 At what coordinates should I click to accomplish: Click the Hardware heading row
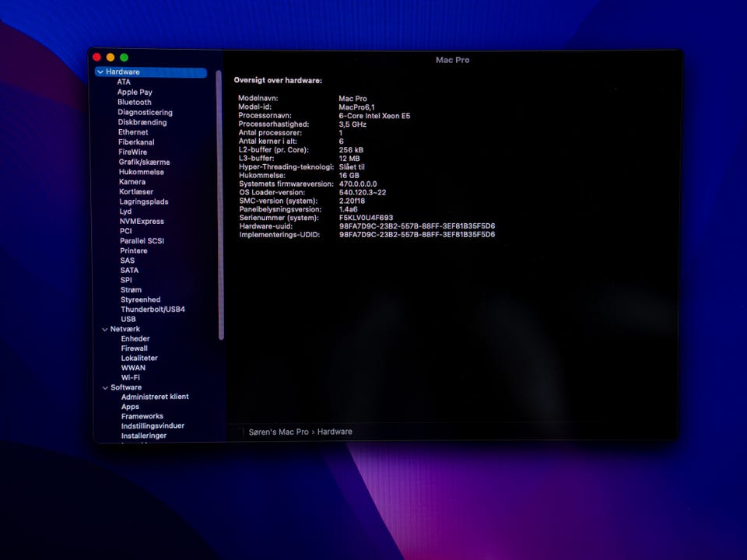tap(151, 72)
